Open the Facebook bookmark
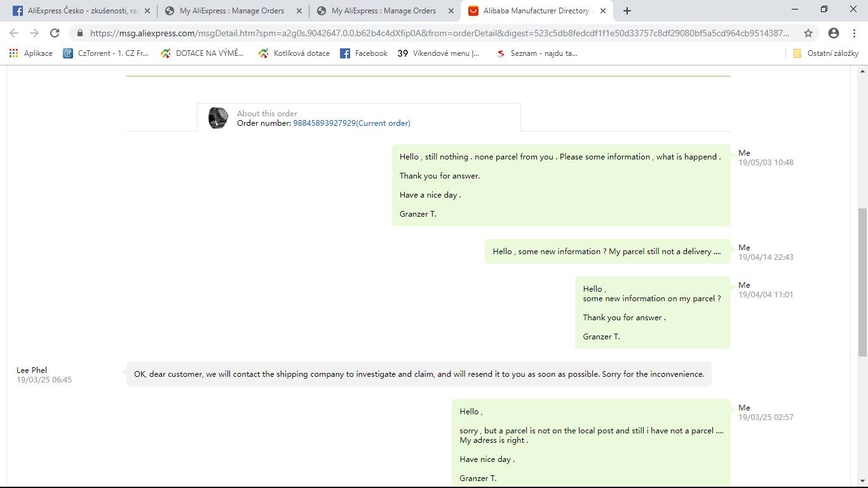 363,53
